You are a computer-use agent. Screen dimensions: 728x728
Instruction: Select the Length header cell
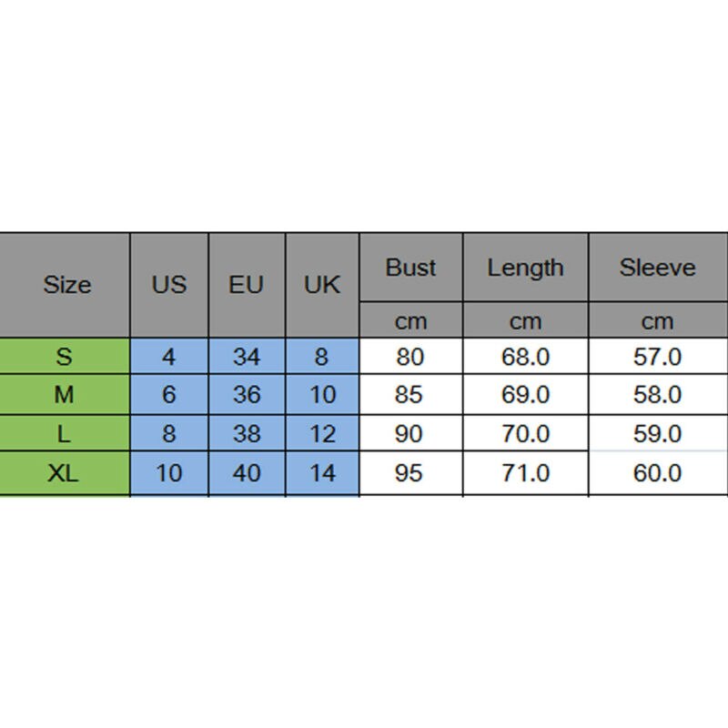coord(526,268)
